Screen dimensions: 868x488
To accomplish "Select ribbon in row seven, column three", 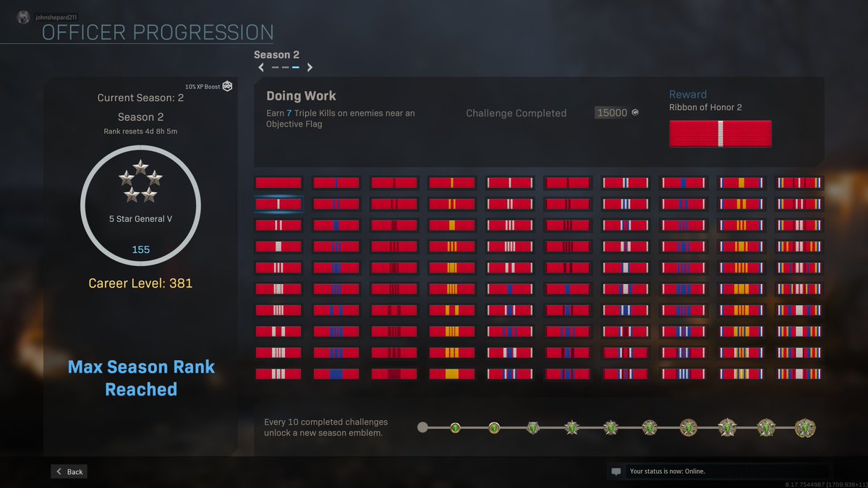I will pyautogui.click(x=393, y=311).
